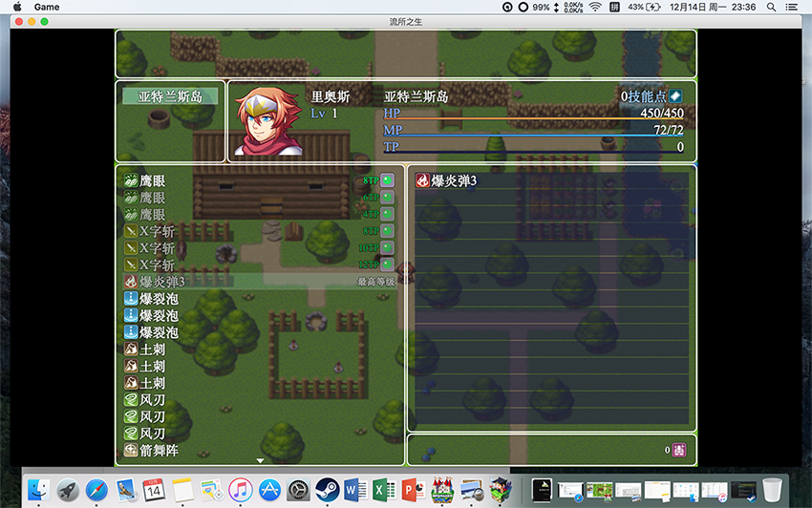Click the 最高等级 label on 爆炎弹3 row
This screenshot has width=812, height=508.
tap(376, 283)
